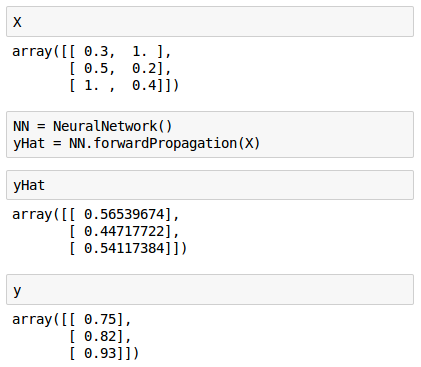Screen dimensions: 421x367
Task: Click the 0.3 value in X array
Action: pos(96,52)
